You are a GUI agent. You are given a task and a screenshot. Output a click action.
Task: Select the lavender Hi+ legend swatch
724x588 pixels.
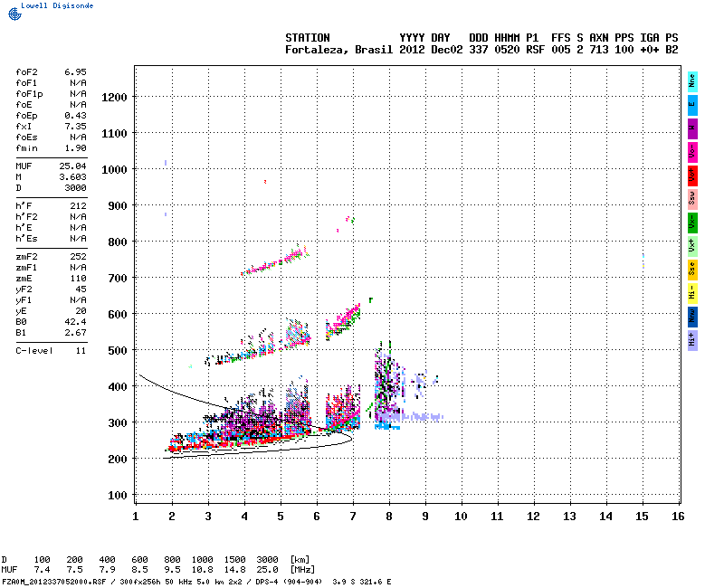pyautogui.click(x=692, y=340)
